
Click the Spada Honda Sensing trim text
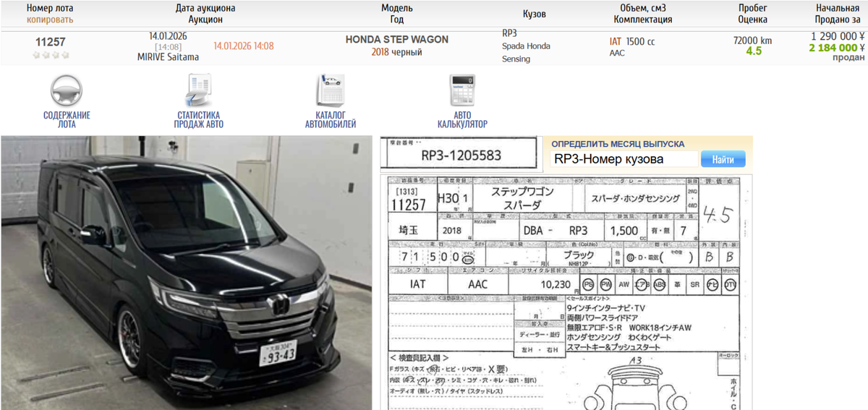tap(526, 52)
